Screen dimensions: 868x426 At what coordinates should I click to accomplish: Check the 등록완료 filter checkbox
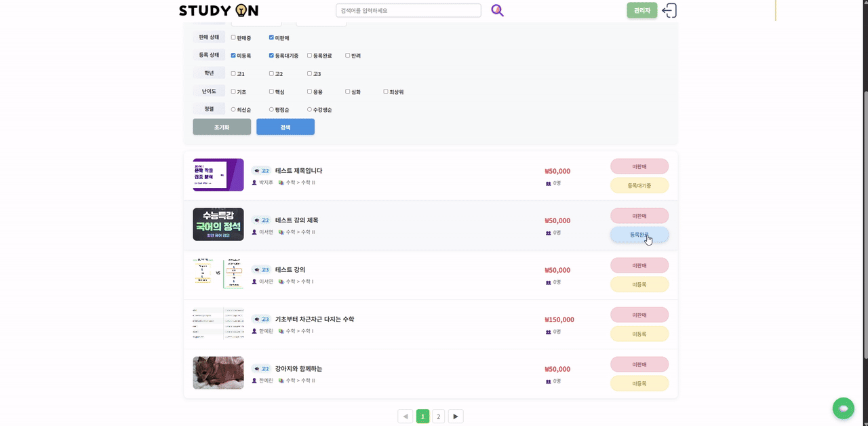click(x=309, y=56)
